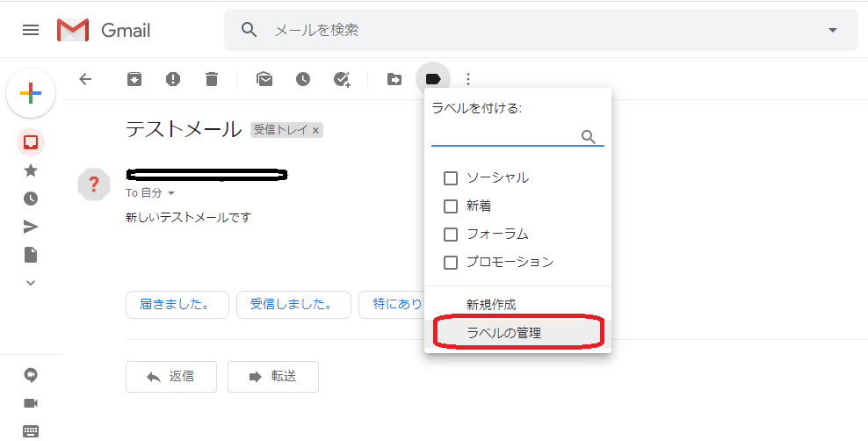Delete the email using the trash icon
Viewport: 868px width, 441px height.
click(211, 79)
